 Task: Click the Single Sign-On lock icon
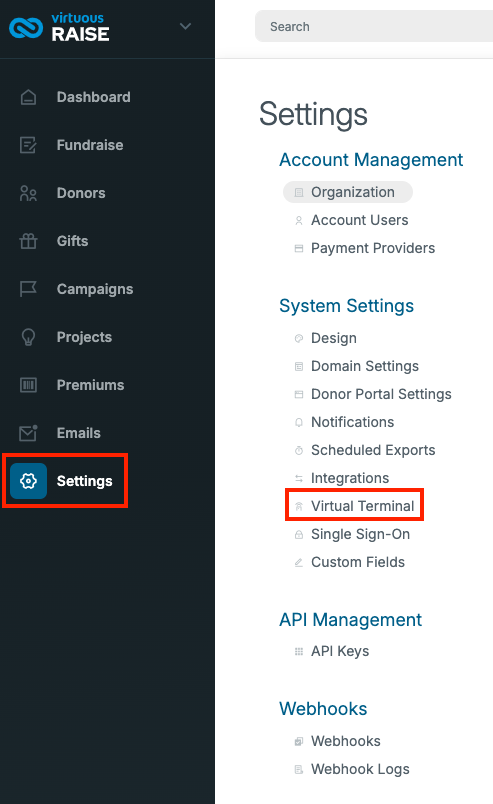299,535
